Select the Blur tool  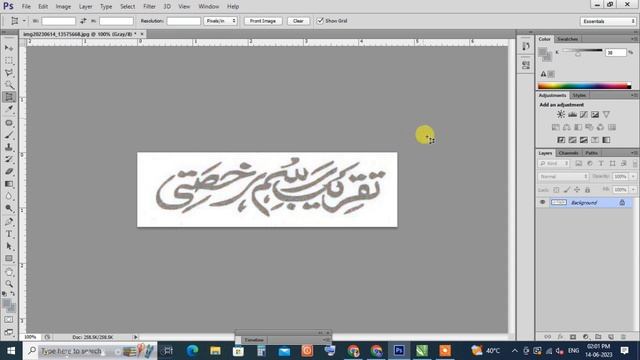(x=9, y=196)
